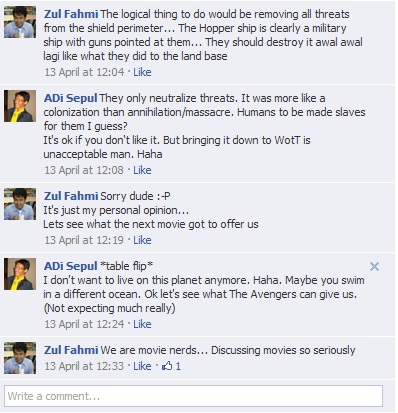Open ADi Sepul's name on the table flip comment
The image size is (398, 413).
tap(70, 266)
